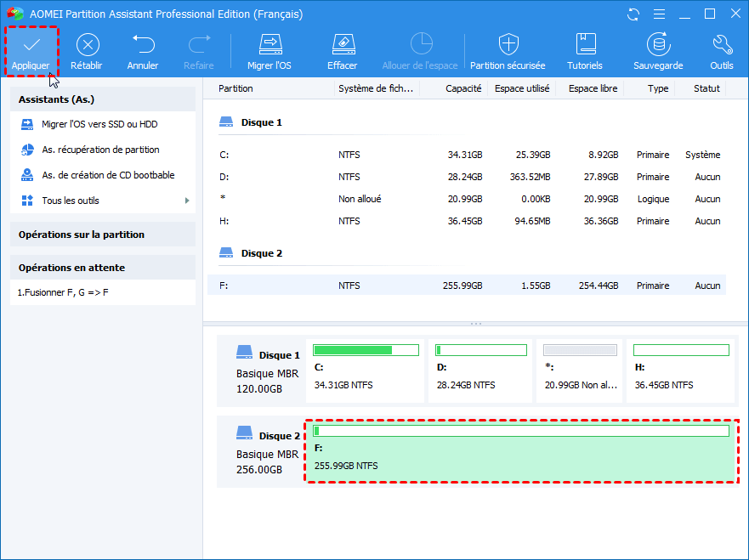Open As. de création de CD bootable

tap(108, 175)
